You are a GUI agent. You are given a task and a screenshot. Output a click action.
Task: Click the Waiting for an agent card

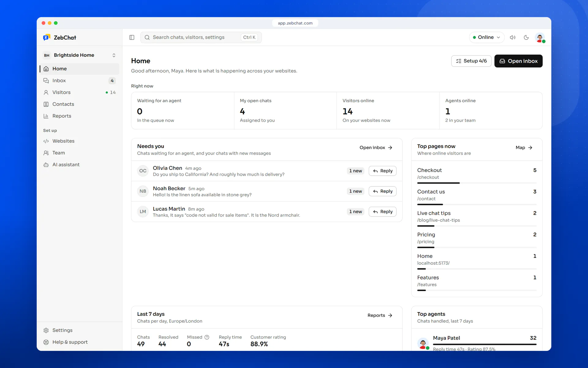pos(183,111)
